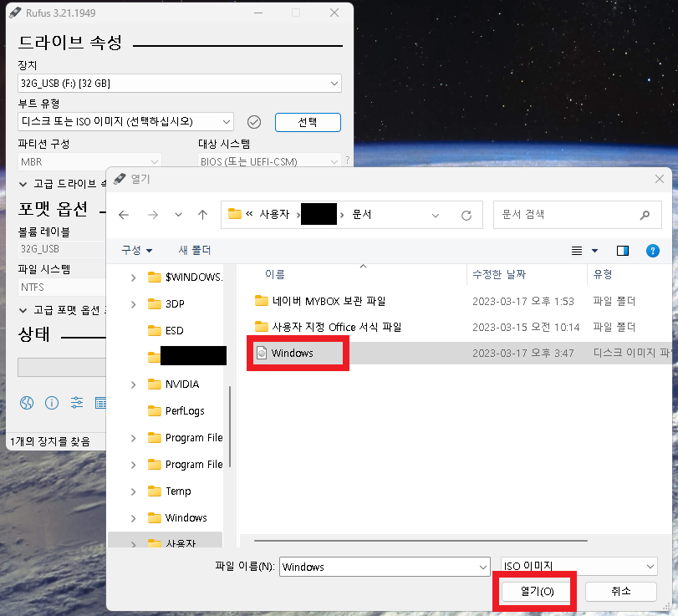
Task: Open the address bar history dropdown
Action: click(x=436, y=216)
